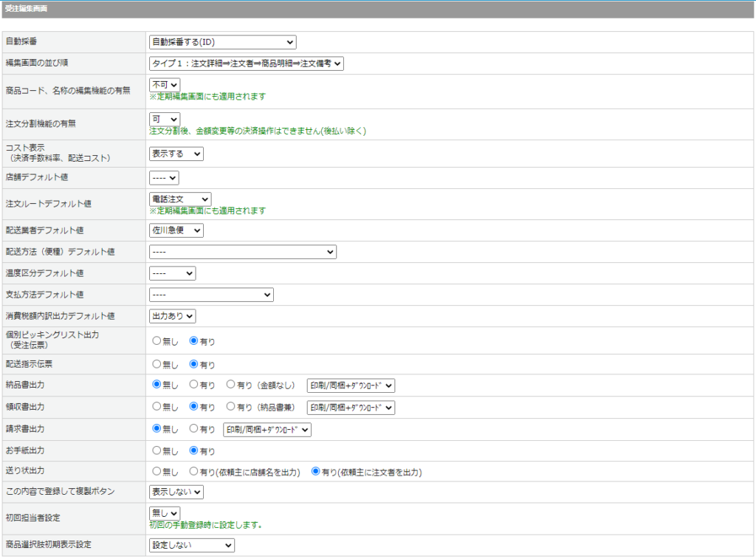Select 無し radio for 配送指示伝票

click(157, 364)
